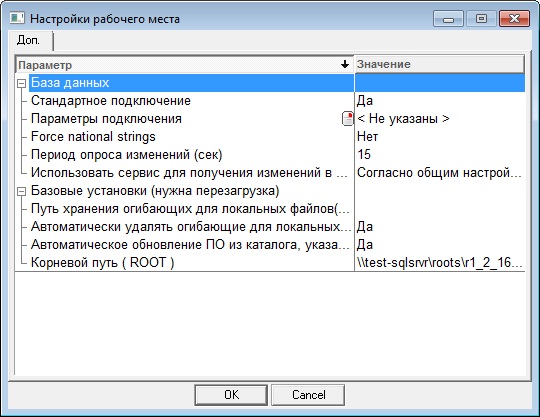Image resolution: width=540 pixels, height=417 pixels.
Task: Collapse the Базовые установки group
Action: click(x=22, y=191)
